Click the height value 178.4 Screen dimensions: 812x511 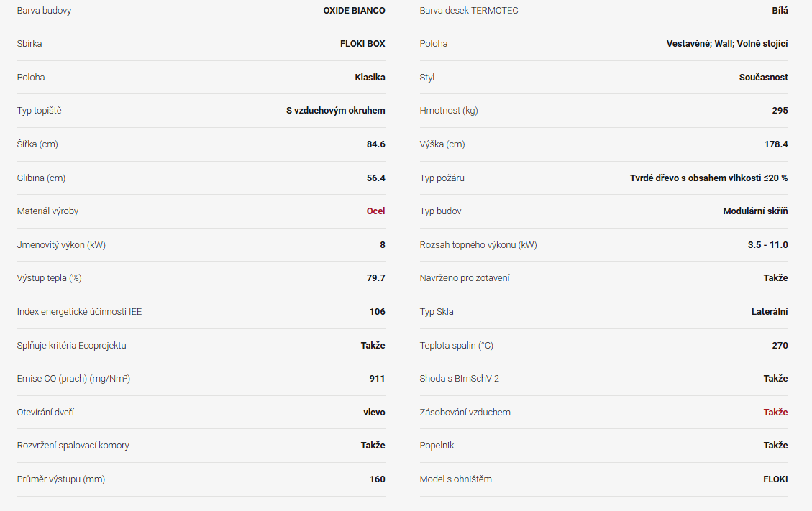tap(775, 144)
